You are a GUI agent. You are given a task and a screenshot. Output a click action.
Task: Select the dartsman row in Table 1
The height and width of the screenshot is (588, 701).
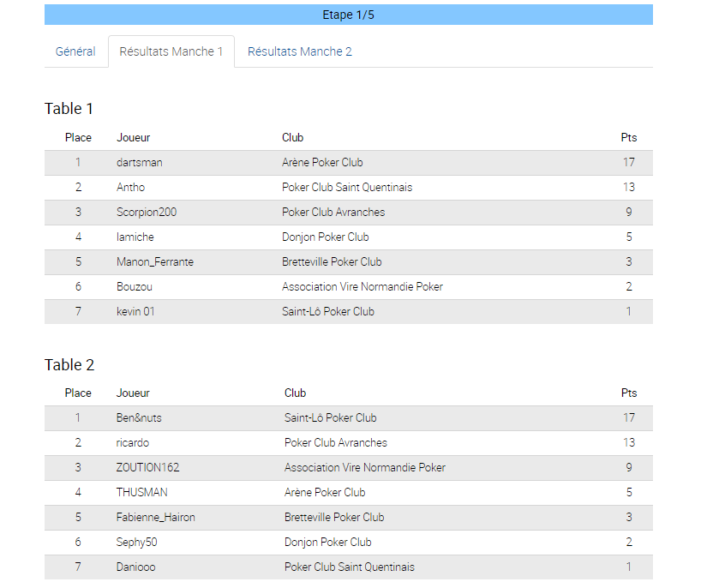point(348,162)
